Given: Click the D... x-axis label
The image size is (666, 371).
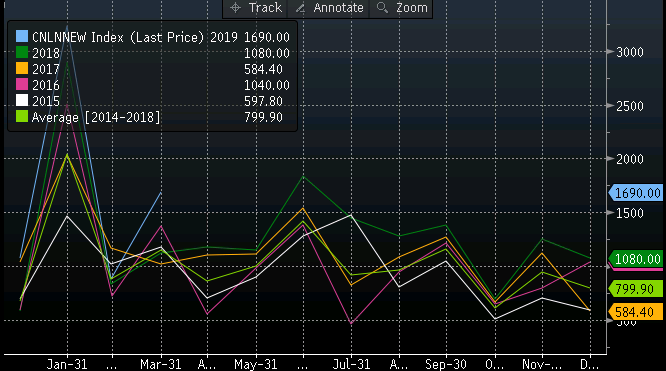Looking at the screenshot, I should pos(590,364).
